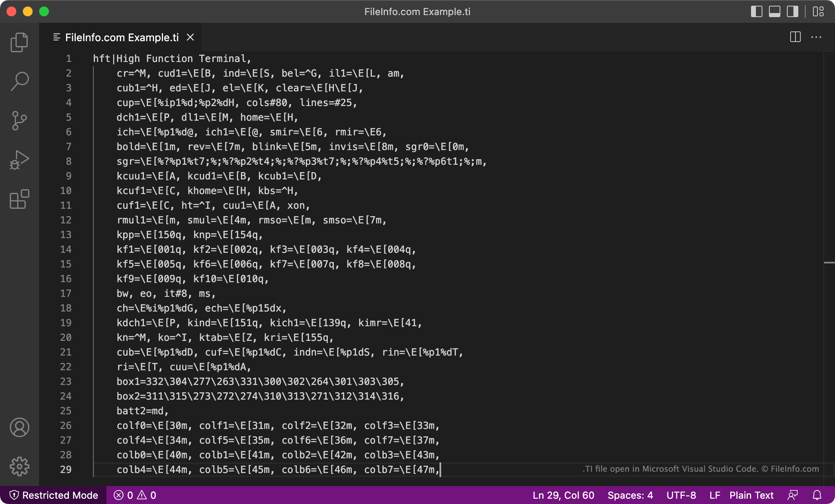Open the Explorer view icon

(x=19, y=42)
